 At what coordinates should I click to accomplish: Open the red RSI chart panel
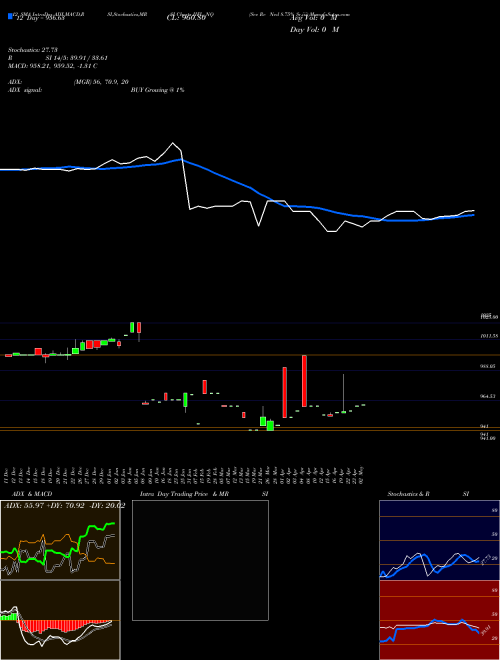tap(439, 620)
